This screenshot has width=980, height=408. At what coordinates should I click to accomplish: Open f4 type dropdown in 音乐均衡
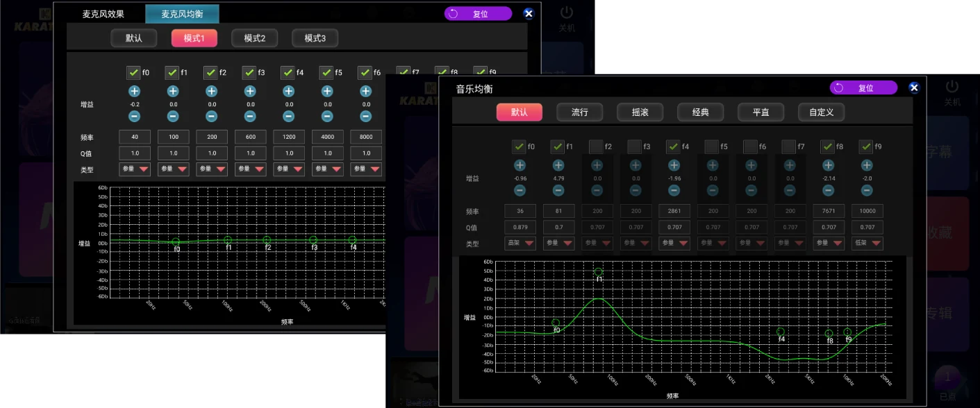coord(674,243)
